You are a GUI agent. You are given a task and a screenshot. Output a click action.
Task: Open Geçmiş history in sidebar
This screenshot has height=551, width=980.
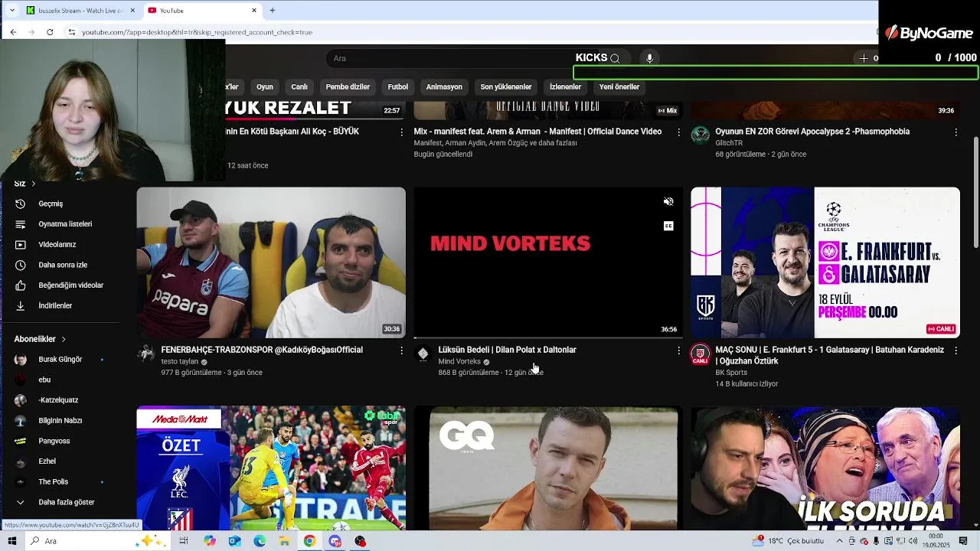(51, 204)
